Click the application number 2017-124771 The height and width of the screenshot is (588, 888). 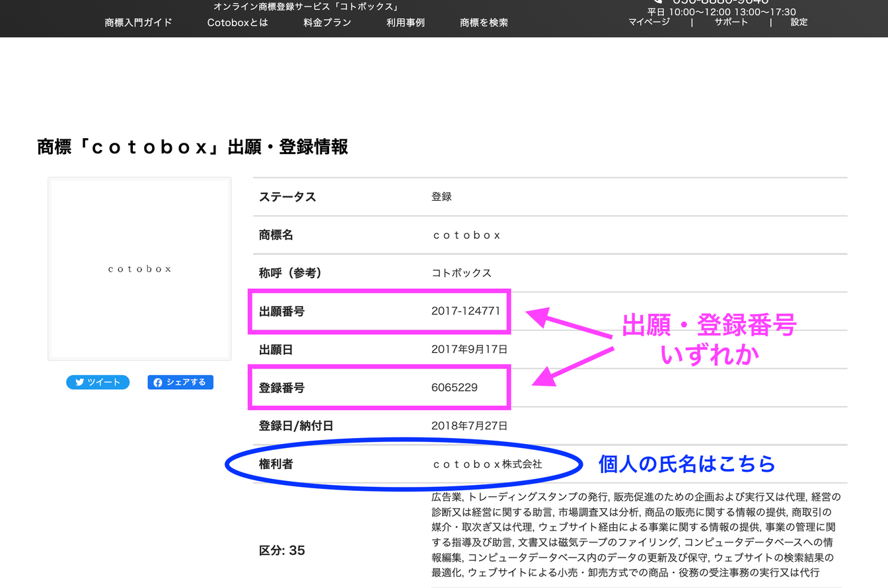pos(466,311)
